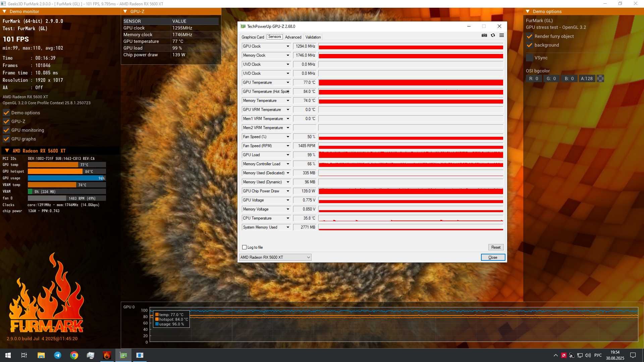This screenshot has width=644, height=362.
Task: Click the taskbar icon left of FurMark flame
Action: tap(91, 355)
